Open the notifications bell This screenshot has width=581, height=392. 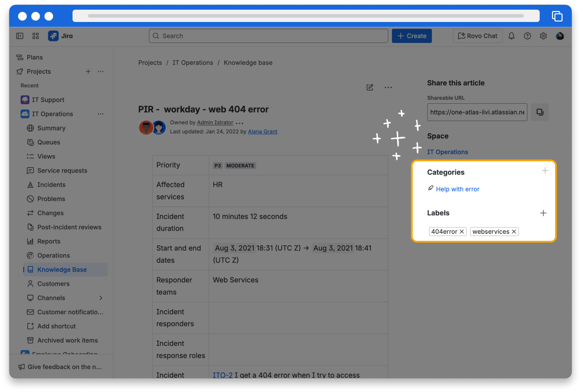pyautogui.click(x=511, y=36)
